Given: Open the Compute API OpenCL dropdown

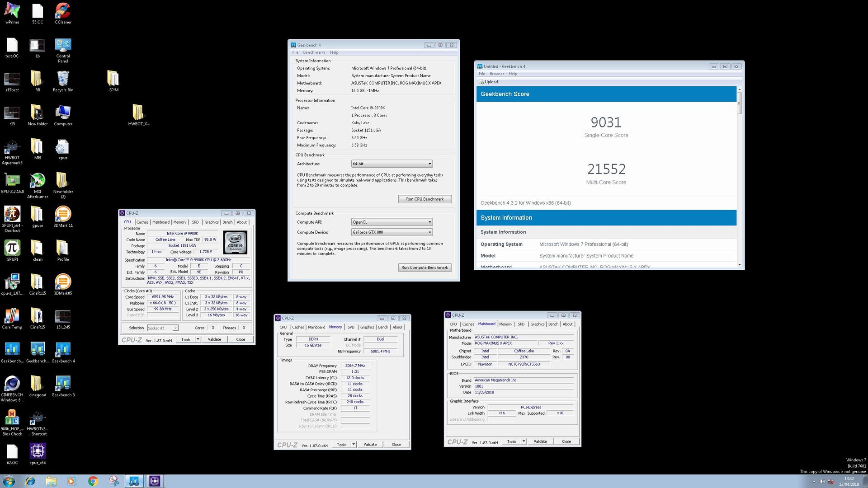Looking at the screenshot, I should point(392,222).
